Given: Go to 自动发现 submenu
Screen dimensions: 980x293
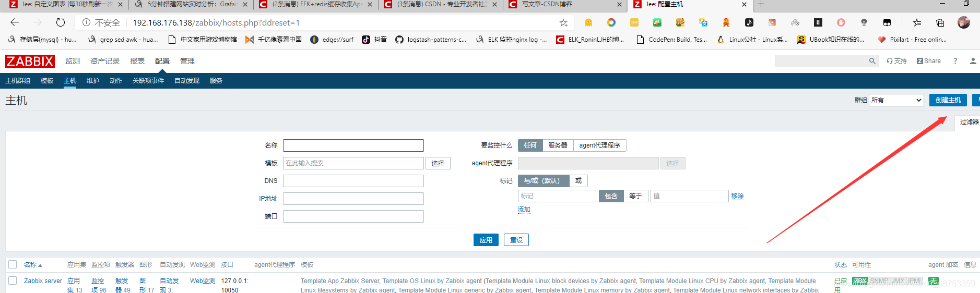Looking at the screenshot, I should 187,81.
